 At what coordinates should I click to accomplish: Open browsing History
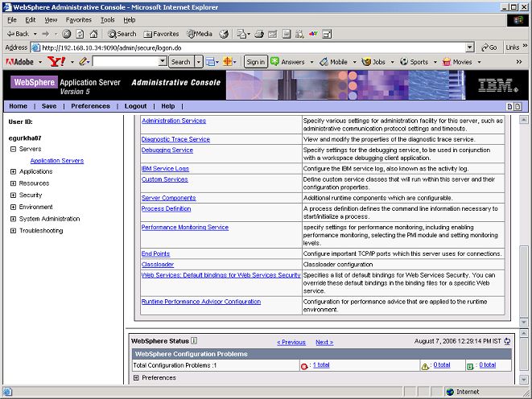coord(224,34)
